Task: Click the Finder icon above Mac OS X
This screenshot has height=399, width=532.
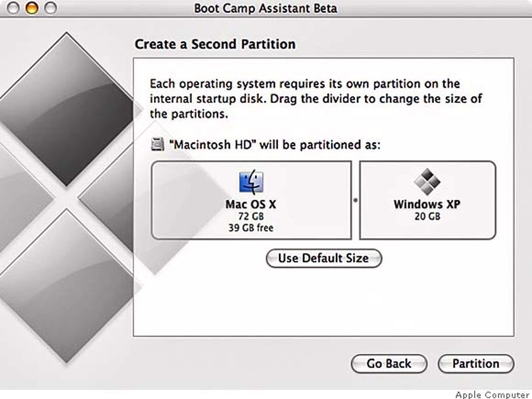Action: [x=251, y=182]
